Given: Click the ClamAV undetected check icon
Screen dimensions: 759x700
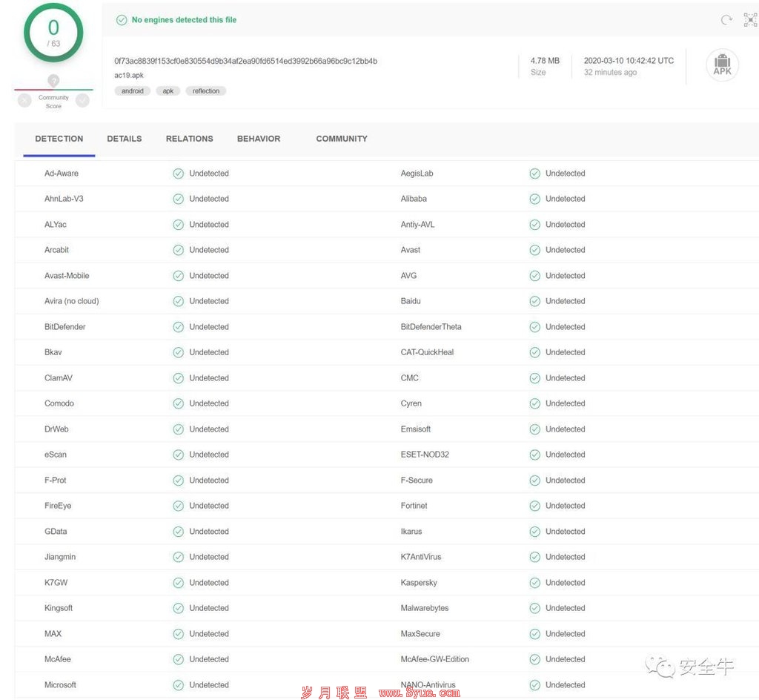Looking at the screenshot, I should tap(179, 378).
